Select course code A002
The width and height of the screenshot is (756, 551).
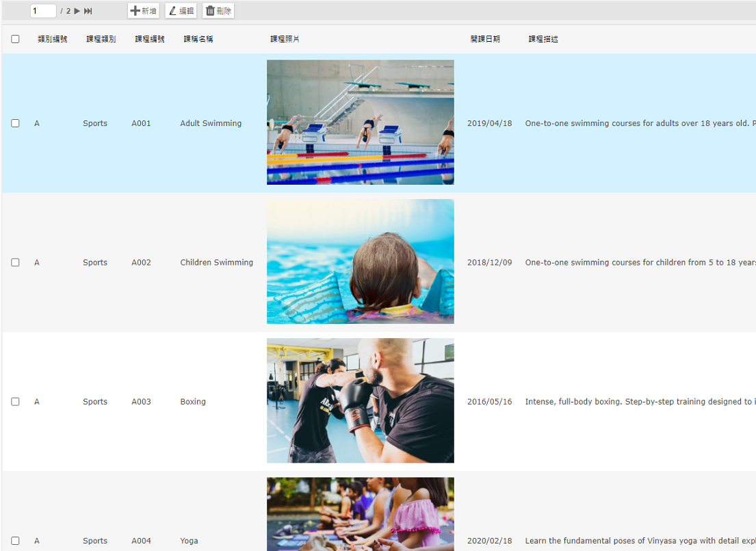(x=141, y=262)
